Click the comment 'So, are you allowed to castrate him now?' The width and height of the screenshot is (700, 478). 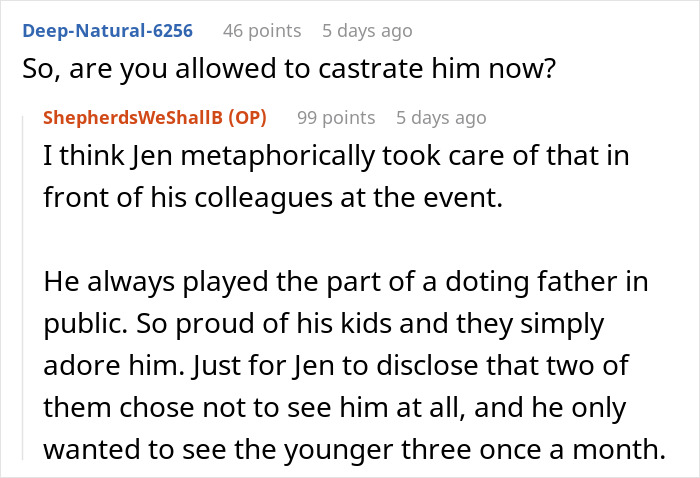(289, 69)
